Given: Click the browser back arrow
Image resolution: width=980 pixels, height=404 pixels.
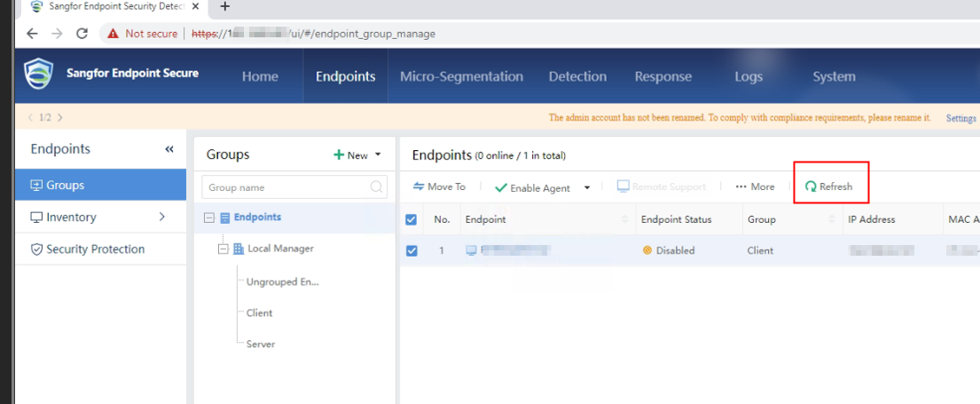Looking at the screenshot, I should tap(32, 34).
